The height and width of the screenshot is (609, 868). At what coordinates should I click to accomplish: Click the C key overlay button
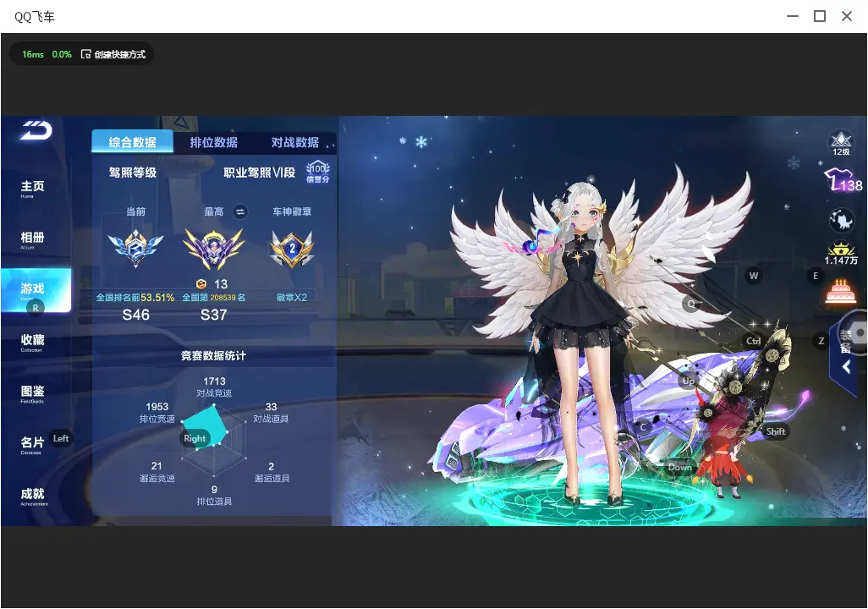(643, 427)
